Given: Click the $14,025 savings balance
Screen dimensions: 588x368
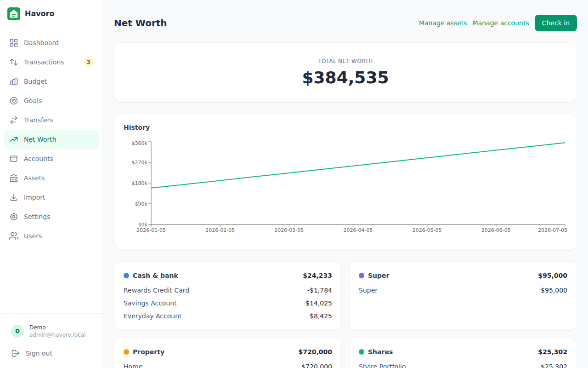Looking at the screenshot, I should [x=319, y=303].
